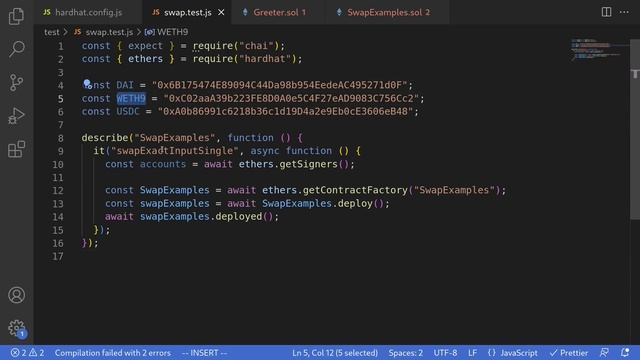640x360 pixels.
Task: Click the test folder breadcrumb
Action: [x=51, y=32]
